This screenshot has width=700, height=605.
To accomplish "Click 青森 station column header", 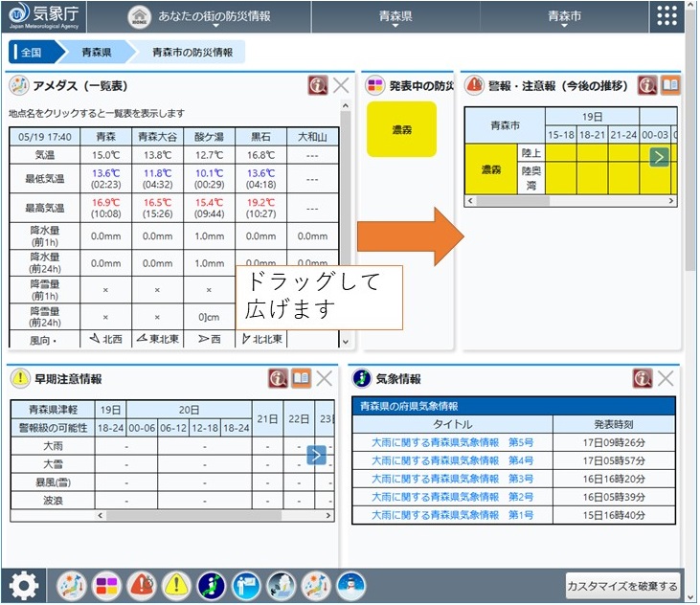I will pyautogui.click(x=105, y=137).
